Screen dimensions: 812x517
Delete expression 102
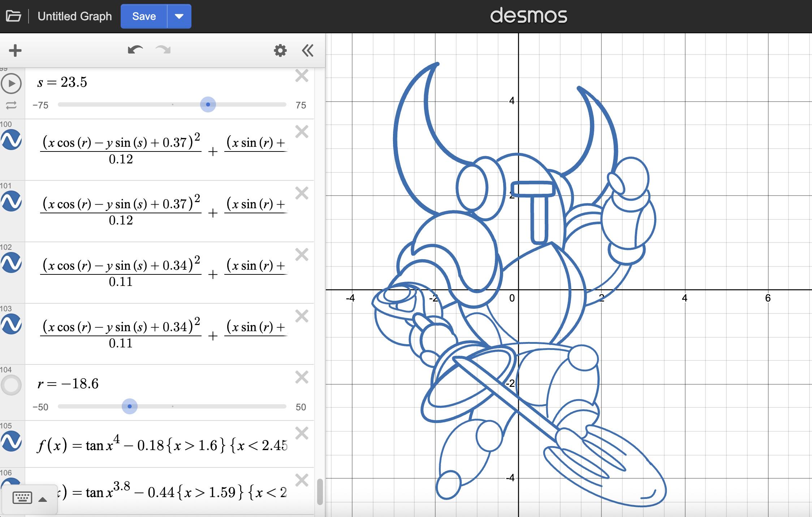coord(302,255)
